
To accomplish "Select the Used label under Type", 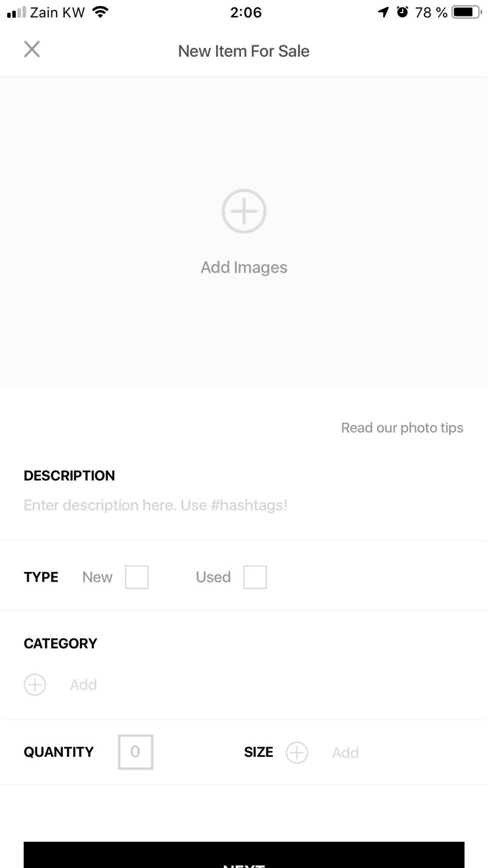I will click(213, 577).
